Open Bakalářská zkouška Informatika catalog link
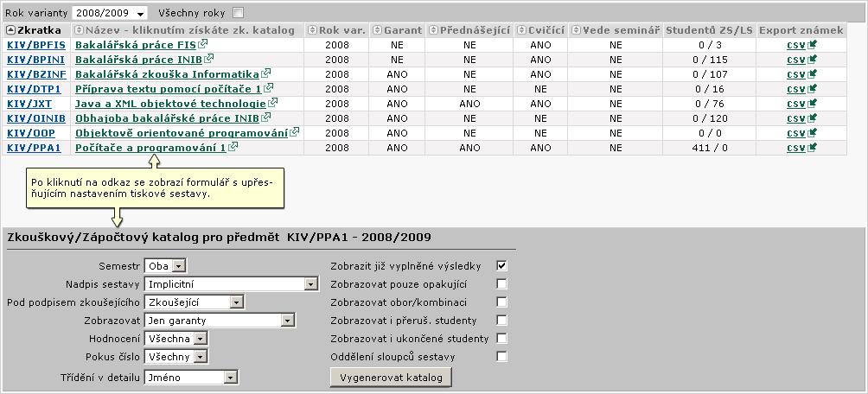 [167, 74]
